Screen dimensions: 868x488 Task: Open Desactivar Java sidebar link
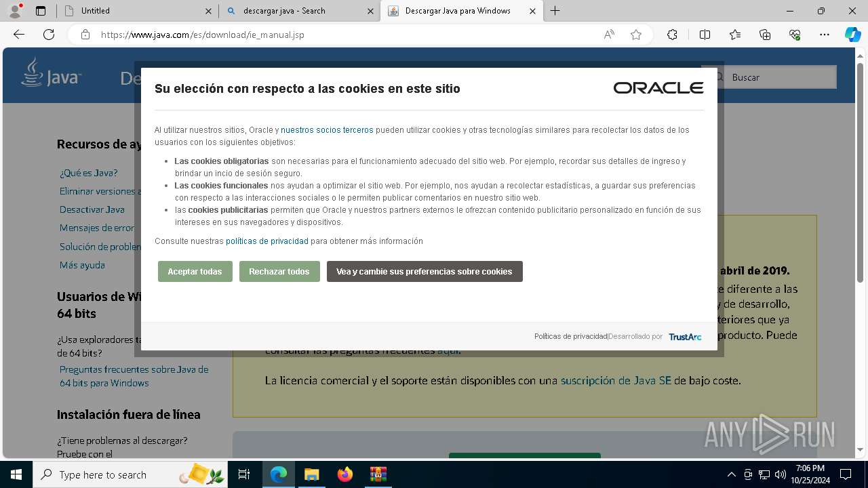[92, 209]
